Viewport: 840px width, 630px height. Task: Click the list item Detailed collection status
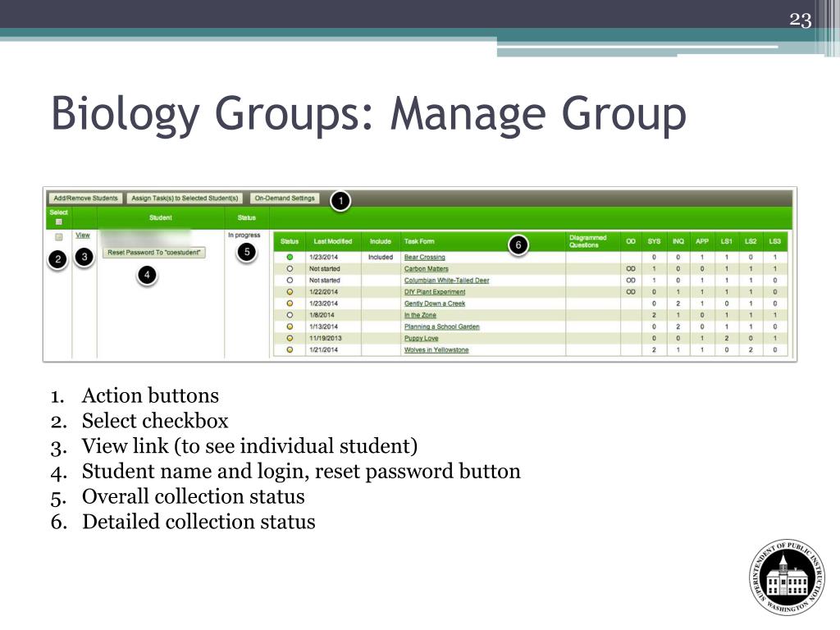199,522
